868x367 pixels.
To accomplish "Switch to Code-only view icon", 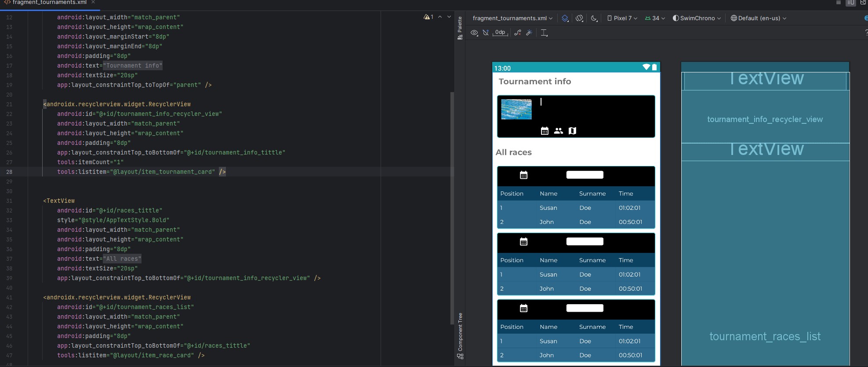I will (x=839, y=2).
